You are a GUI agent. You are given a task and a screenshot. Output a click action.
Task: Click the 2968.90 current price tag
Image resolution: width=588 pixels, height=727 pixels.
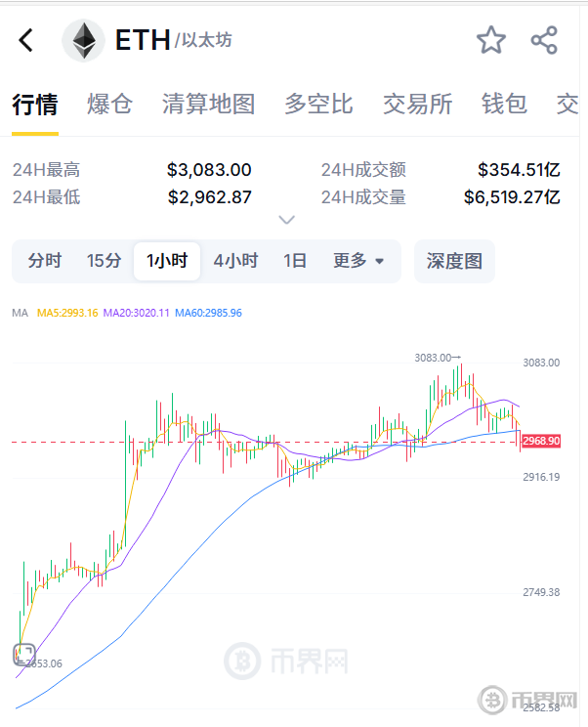point(541,441)
